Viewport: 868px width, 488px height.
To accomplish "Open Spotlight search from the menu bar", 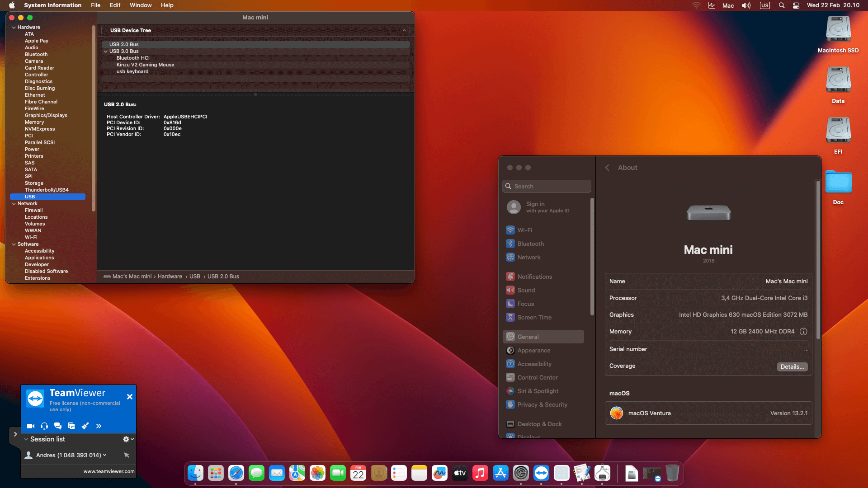I will [782, 5].
